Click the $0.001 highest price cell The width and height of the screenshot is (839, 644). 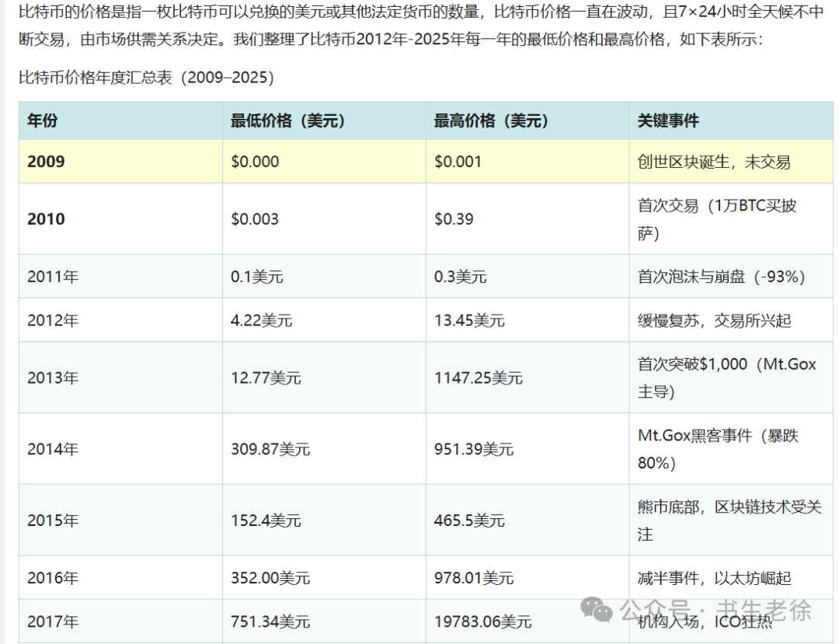(527, 161)
